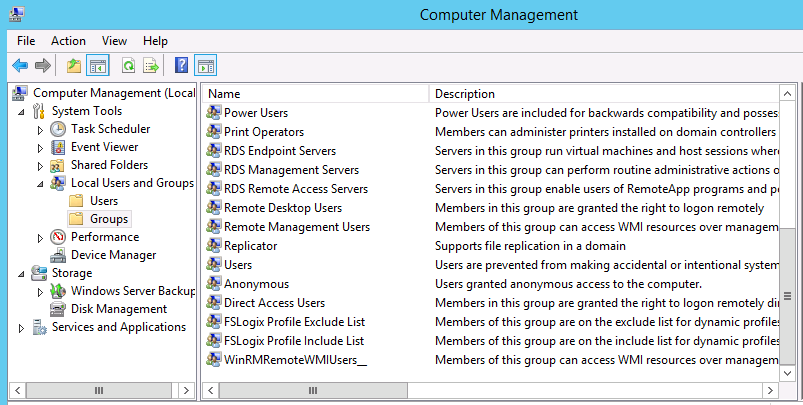Click the Replicator group icon
Image resolution: width=803 pixels, height=405 pixels.
[214, 246]
